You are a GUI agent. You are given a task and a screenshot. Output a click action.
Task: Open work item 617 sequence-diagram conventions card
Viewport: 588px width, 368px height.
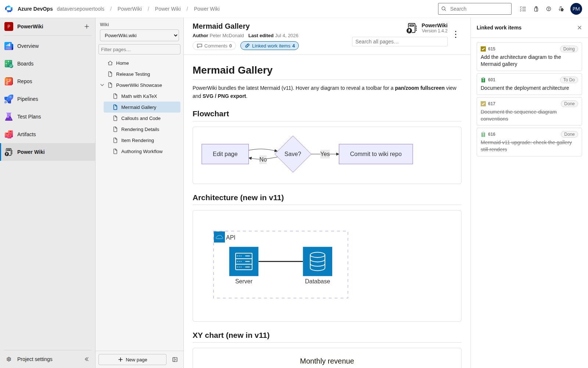(x=529, y=111)
